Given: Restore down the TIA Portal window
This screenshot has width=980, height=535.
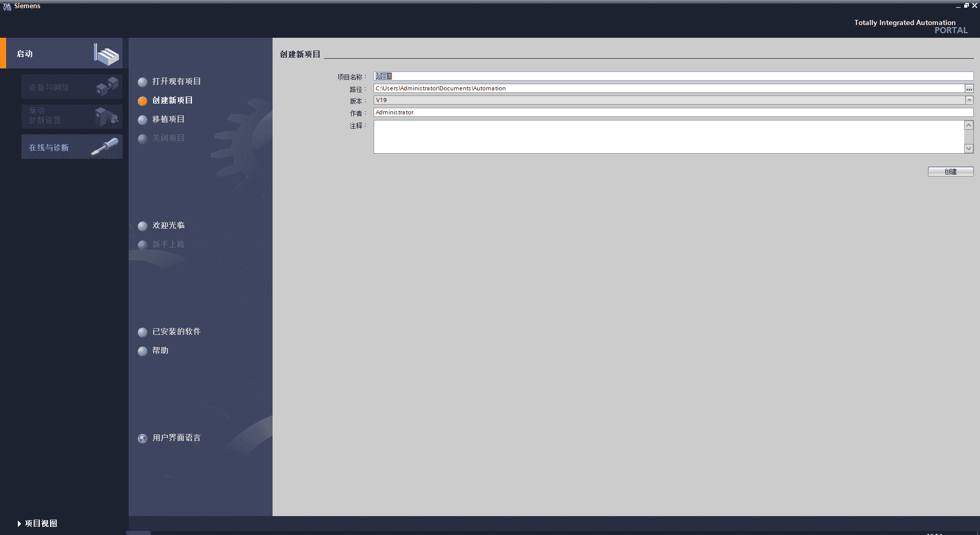Looking at the screenshot, I should (966, 6).
